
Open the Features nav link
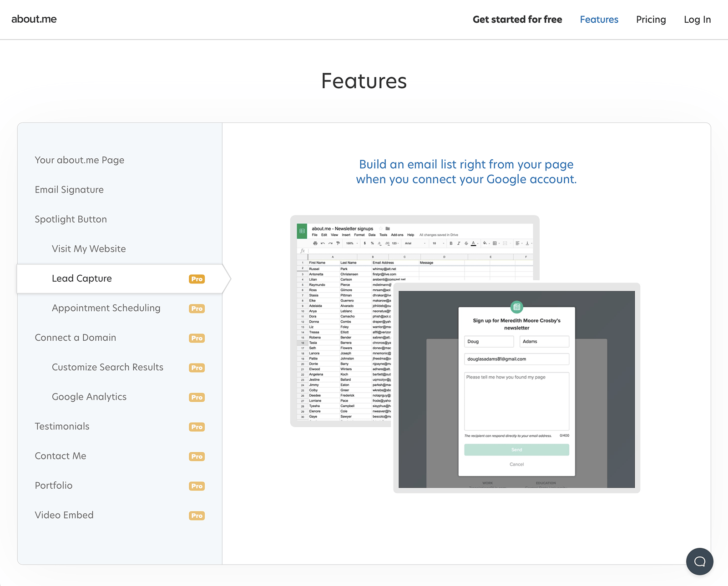pyautogui.click(x=599, y=20)
